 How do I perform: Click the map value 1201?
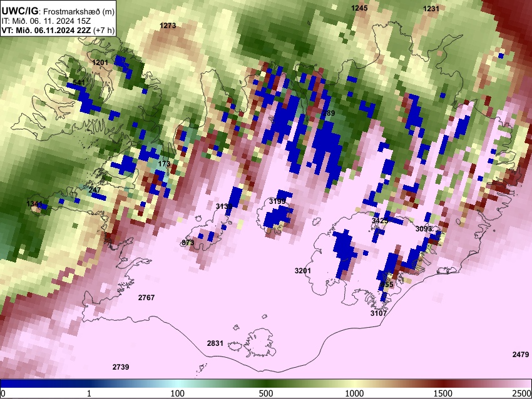[x=100, y=63]
